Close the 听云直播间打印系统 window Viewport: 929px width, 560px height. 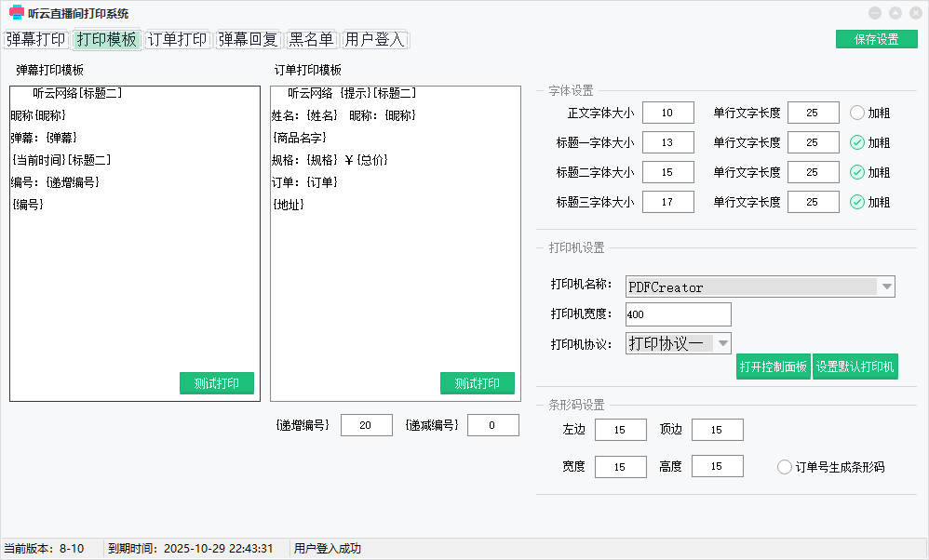coord(915,13)
